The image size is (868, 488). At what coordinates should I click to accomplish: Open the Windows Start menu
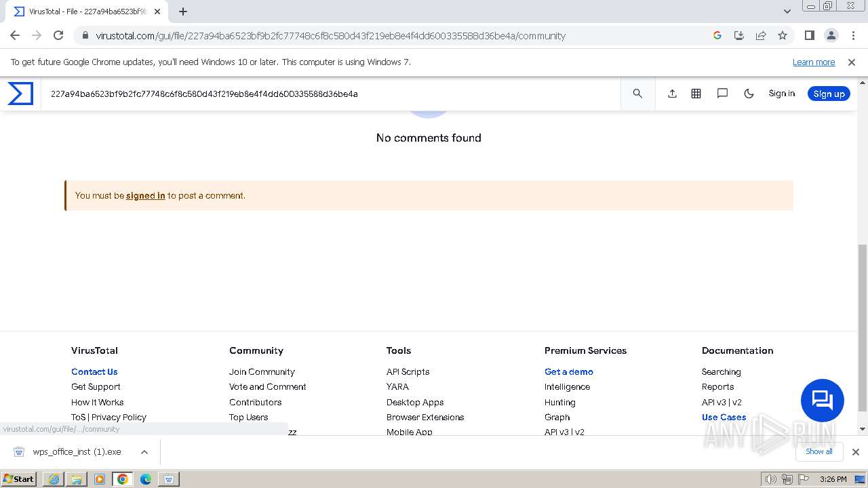tap(19, 479)
